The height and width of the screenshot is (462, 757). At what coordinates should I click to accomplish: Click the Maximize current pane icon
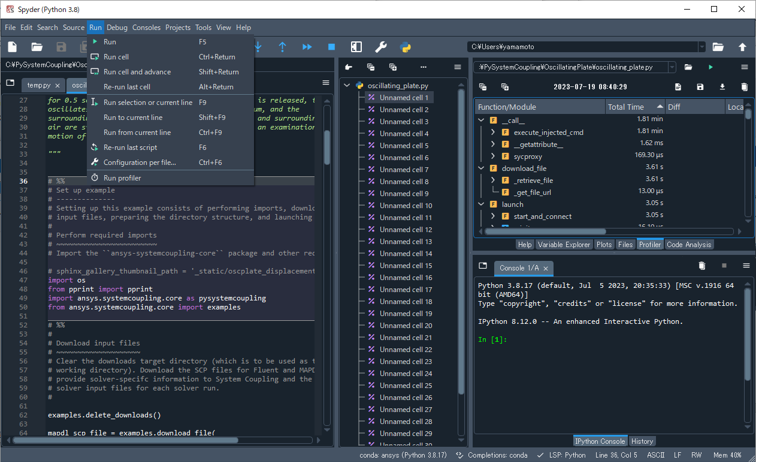click(x=356, y=47)
